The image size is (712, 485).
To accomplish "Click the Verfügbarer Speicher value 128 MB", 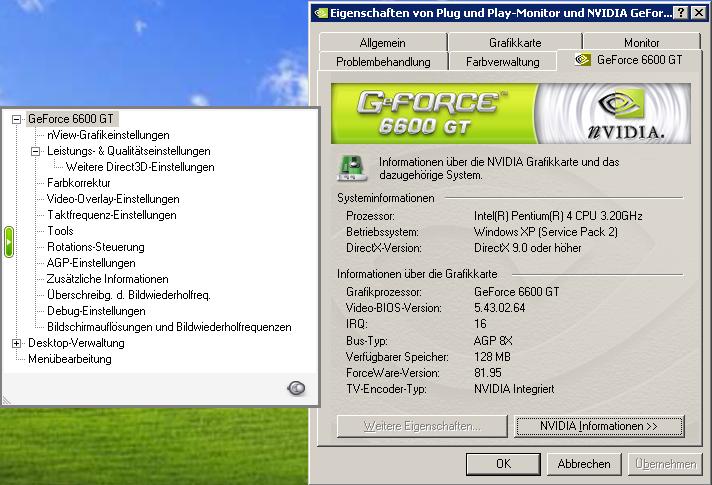I will [492, 356].
